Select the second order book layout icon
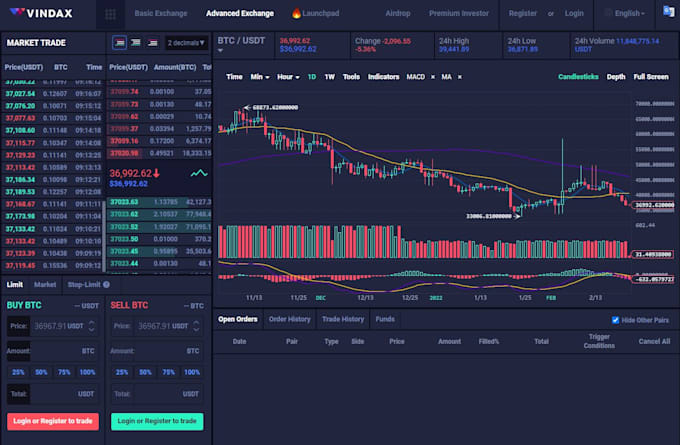 (136, 43)
